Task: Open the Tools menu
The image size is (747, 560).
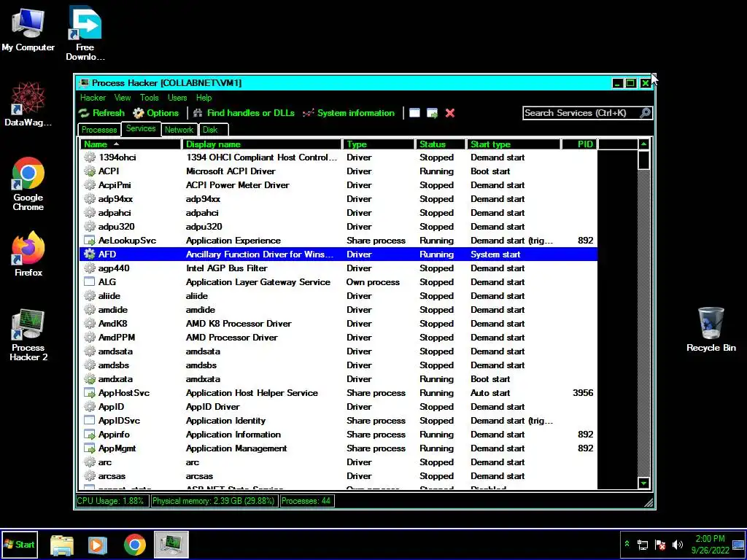Action: [149, 98]
